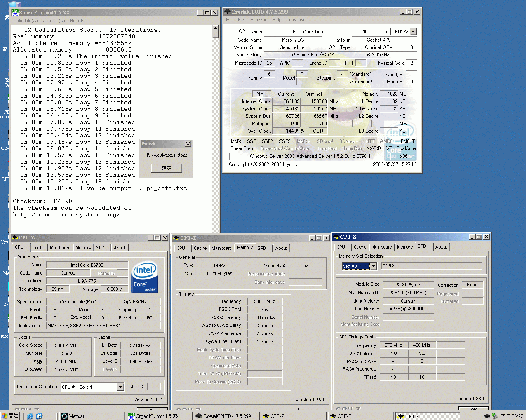Switch to About tab in right CPU-Z SPD window
Viewport: 526px width, 420px height.
point(441,247)
